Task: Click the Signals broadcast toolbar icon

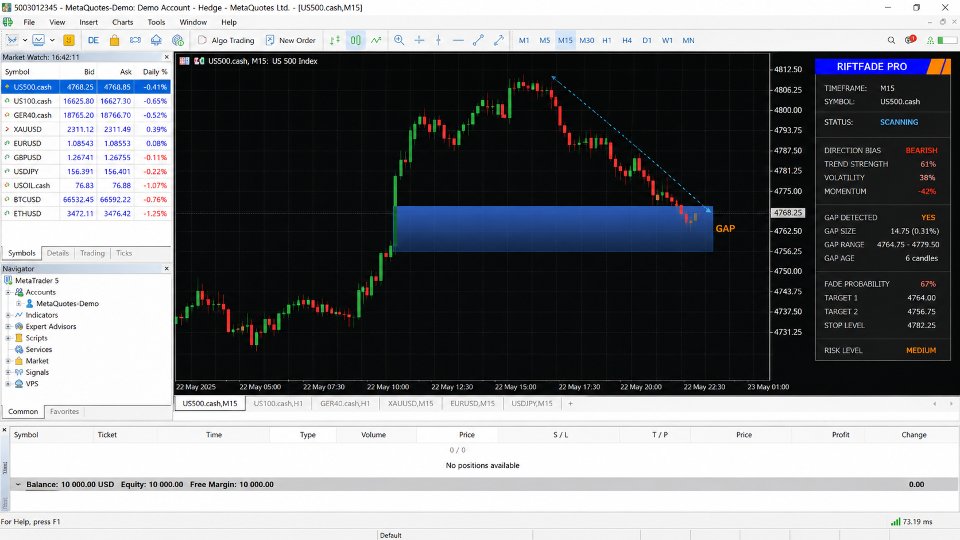Action: tap(135, 40)
